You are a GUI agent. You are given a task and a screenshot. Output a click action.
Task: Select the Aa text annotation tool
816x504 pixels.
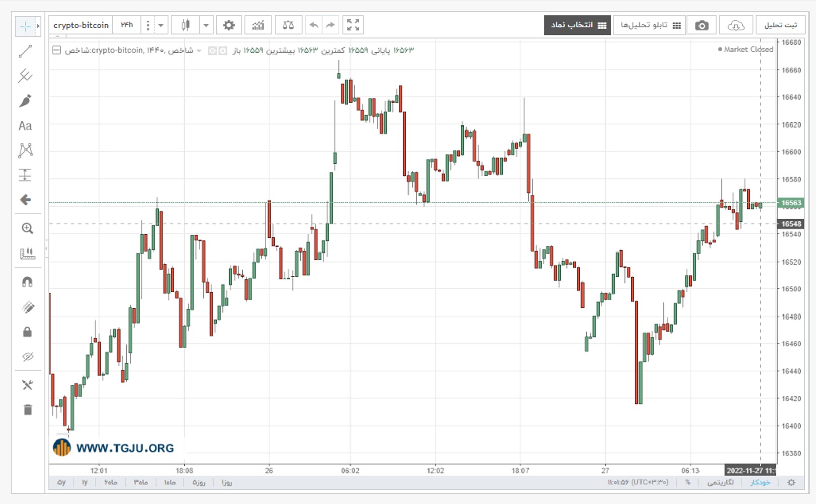coord(25,126)
